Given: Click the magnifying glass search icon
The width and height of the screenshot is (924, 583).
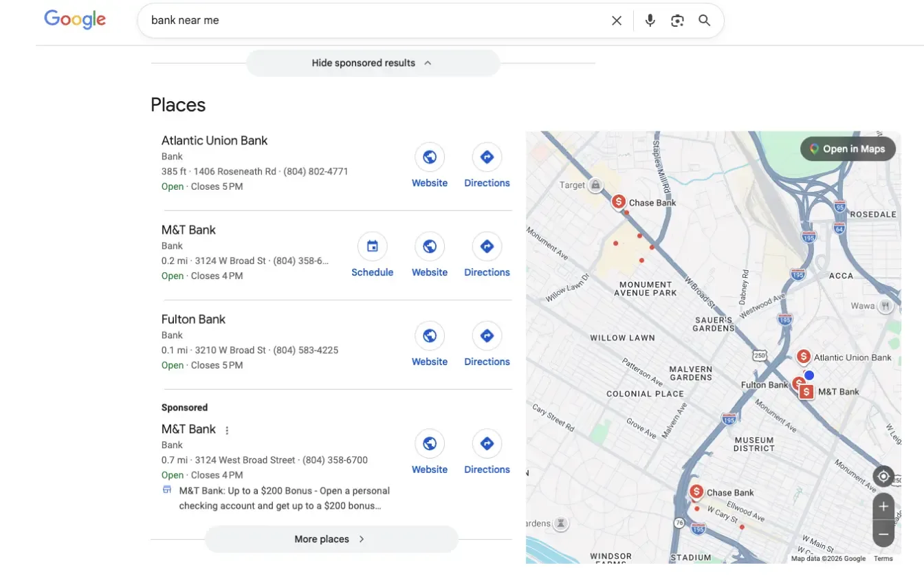Looking at the screenshot, I should tap(705, 21).
